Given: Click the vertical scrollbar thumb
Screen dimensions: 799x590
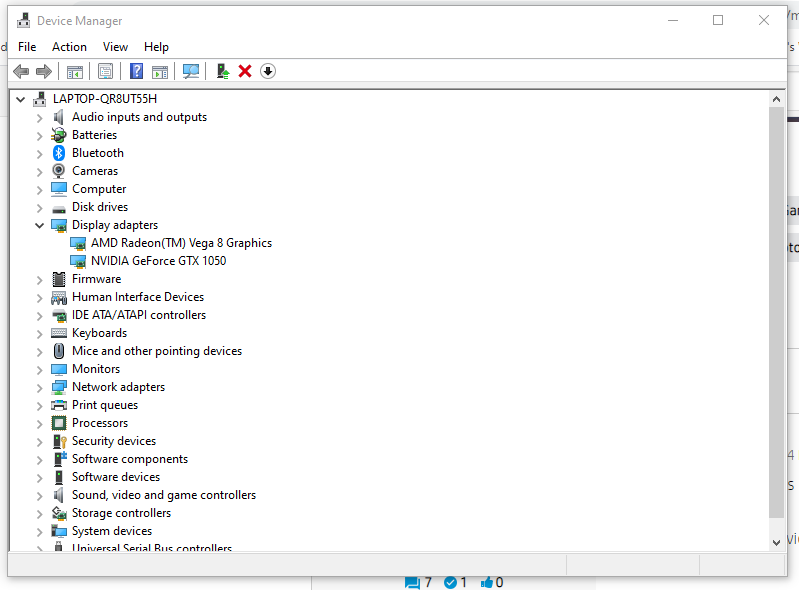Looking at the screenshot, I should pyautogui.click(x=776, y=312).
